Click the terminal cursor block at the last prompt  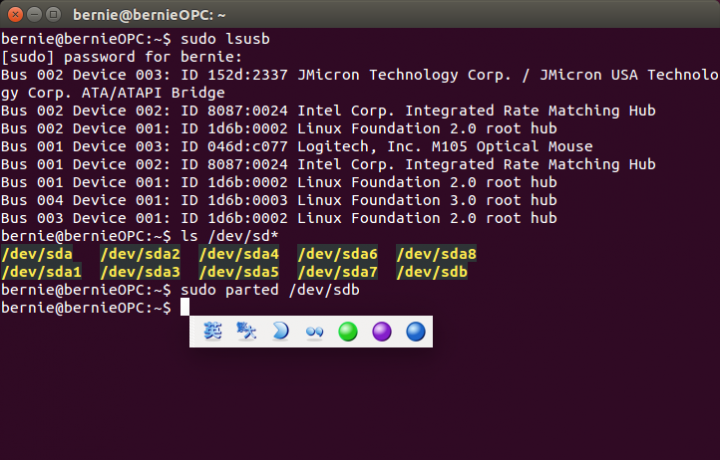click(185, 307)
